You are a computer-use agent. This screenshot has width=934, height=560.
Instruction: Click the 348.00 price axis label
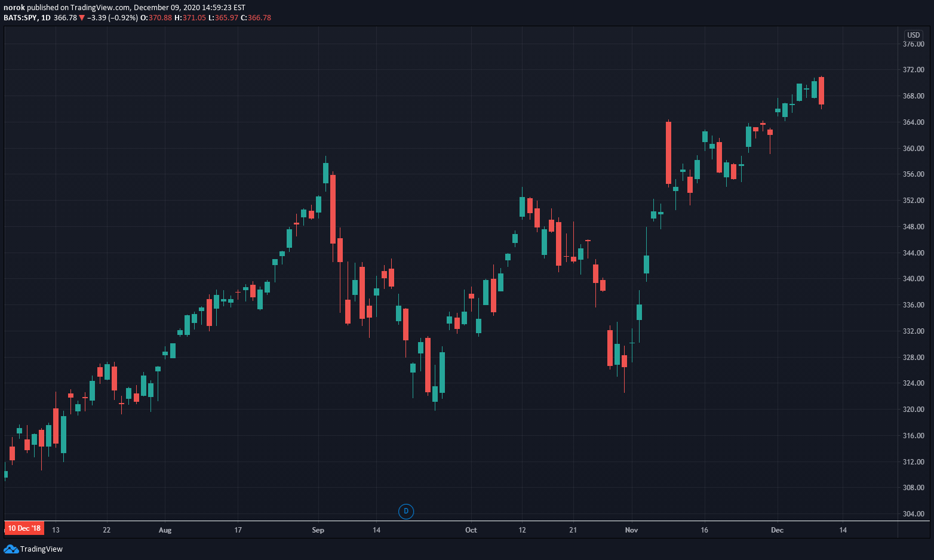coord(913,227)
